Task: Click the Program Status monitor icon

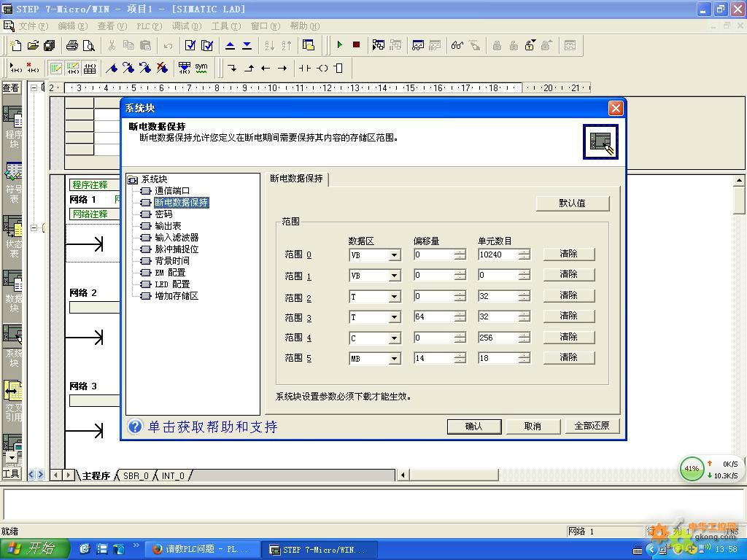Action: point(379,45)
